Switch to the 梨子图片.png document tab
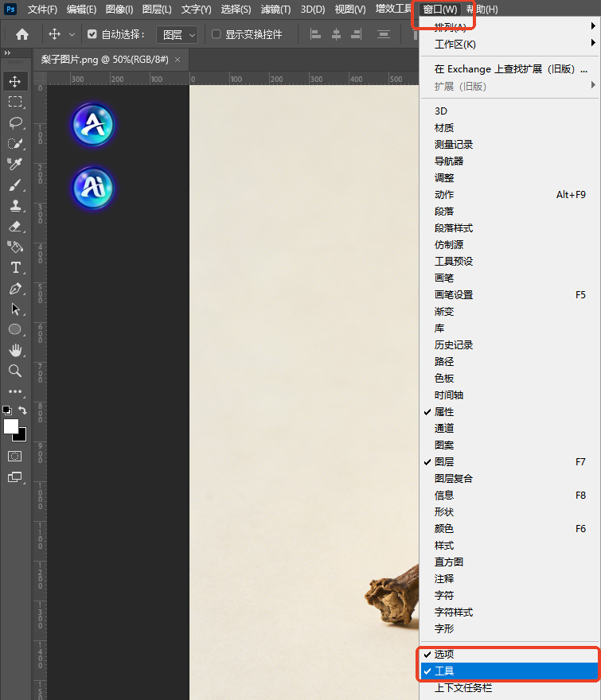Image resolution: width=601 pixels, height=700 pixels. (105, 60)
